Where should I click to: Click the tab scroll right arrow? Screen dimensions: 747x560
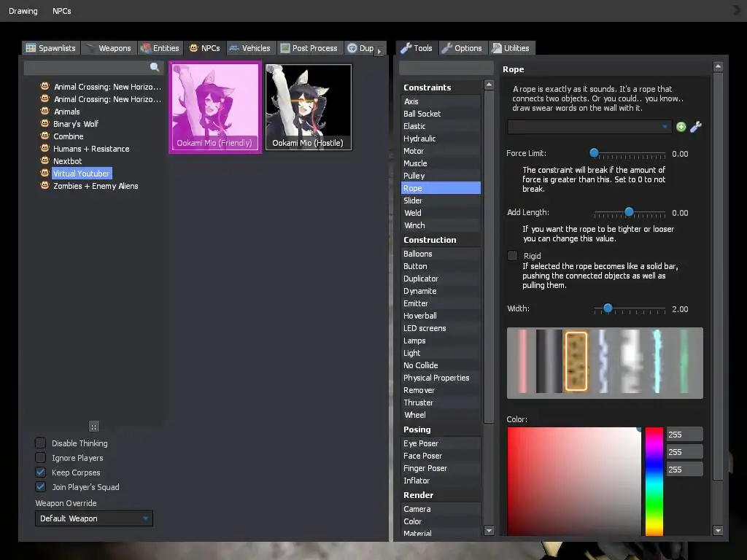379,51
